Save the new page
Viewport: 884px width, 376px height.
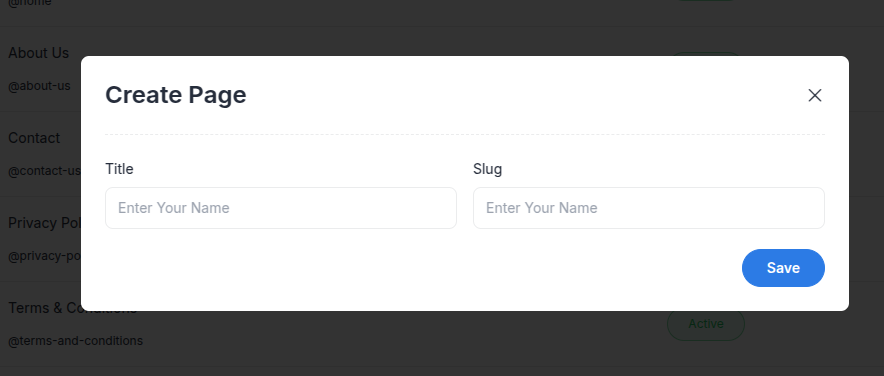783,268
